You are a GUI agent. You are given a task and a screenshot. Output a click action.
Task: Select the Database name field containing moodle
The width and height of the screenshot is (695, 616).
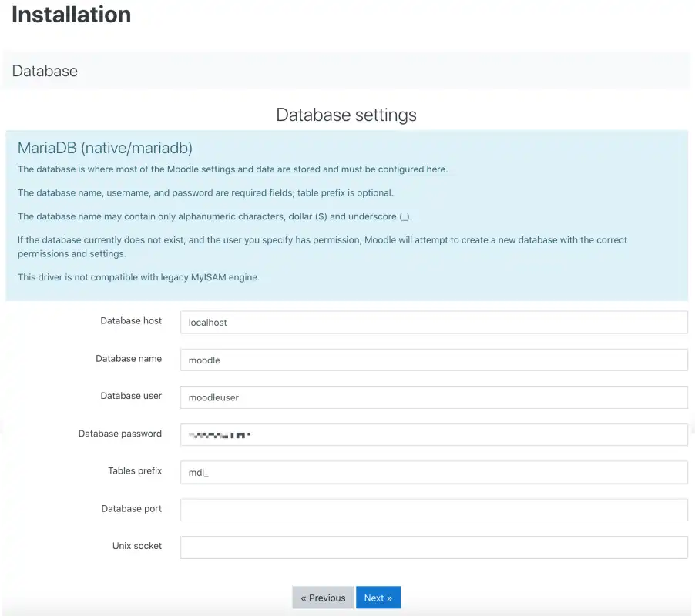click(x=434, y=360)
